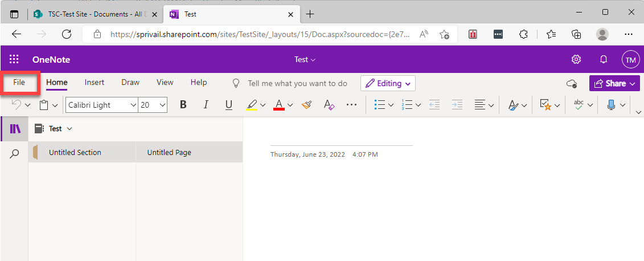Click the Format Painter brush icon
This screenshot has height=261, width=644.
coord(306,105)
